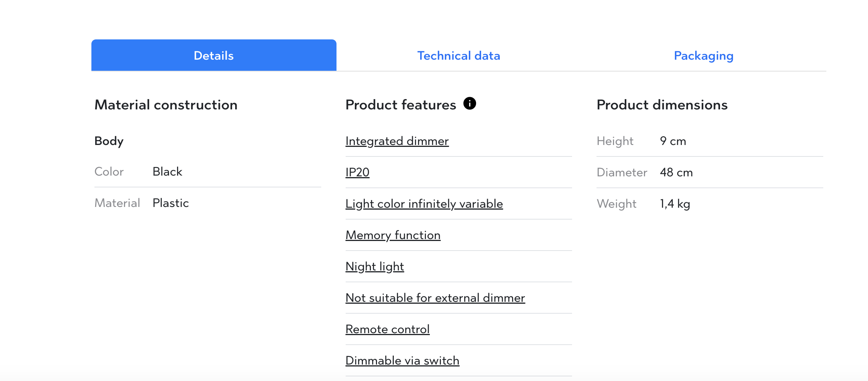Image resolution: width=868 pixels, height=381 pixels.
Task: Click the Night light link
Action: 374,267
